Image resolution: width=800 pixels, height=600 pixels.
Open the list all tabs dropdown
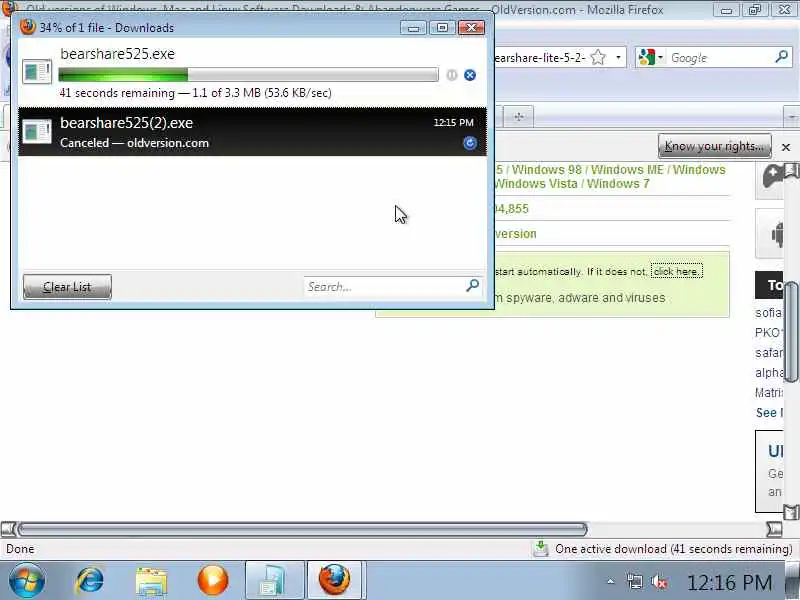click(791, 117)
